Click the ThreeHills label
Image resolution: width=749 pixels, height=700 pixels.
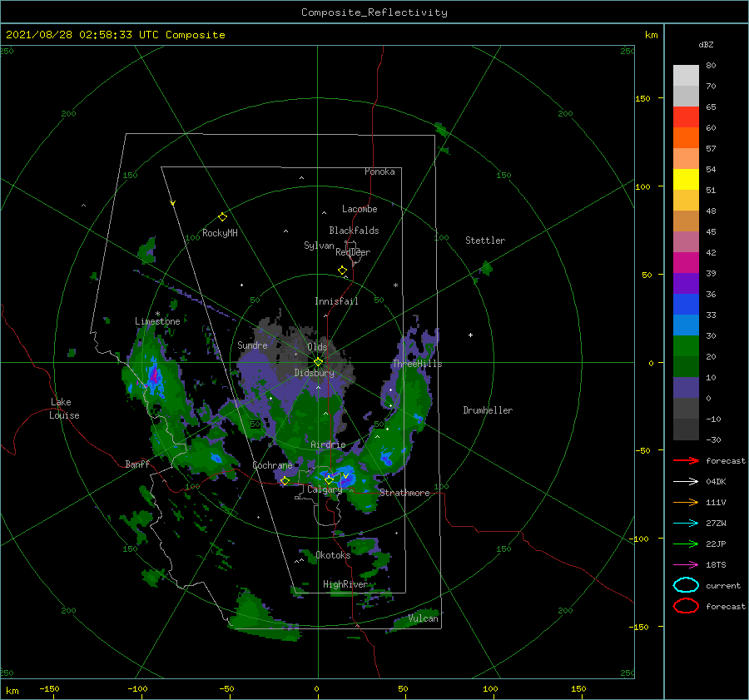pos(418,364)
